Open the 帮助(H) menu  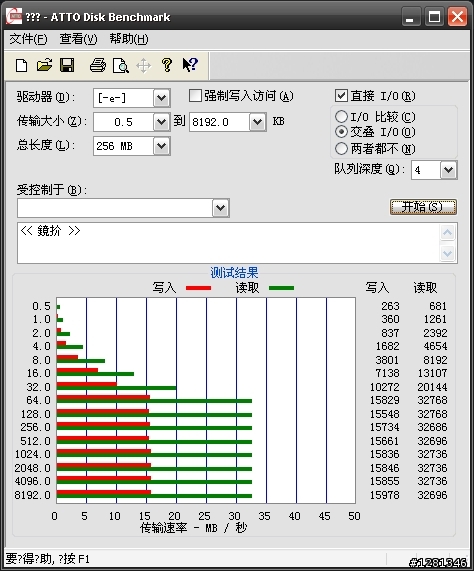[x=129, y=39]
